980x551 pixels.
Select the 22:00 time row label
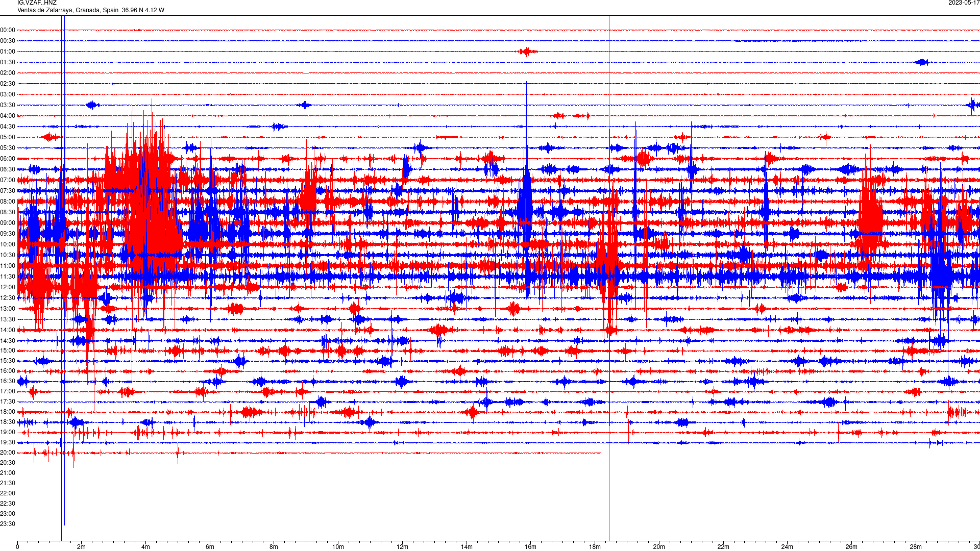8,493
